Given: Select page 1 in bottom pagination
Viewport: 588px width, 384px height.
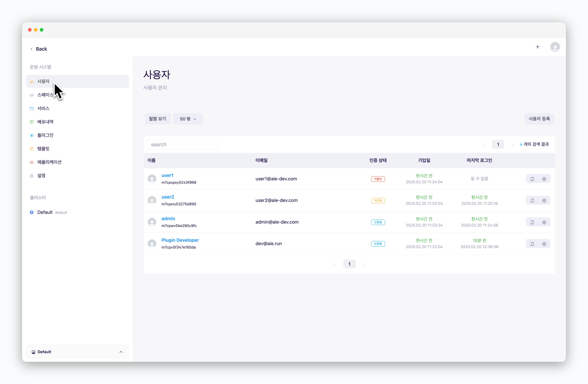Looking at the screenshot, I should [349, 264].
